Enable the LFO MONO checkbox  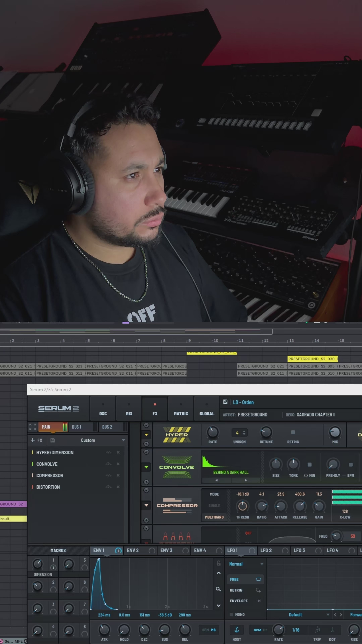[231, 614]
